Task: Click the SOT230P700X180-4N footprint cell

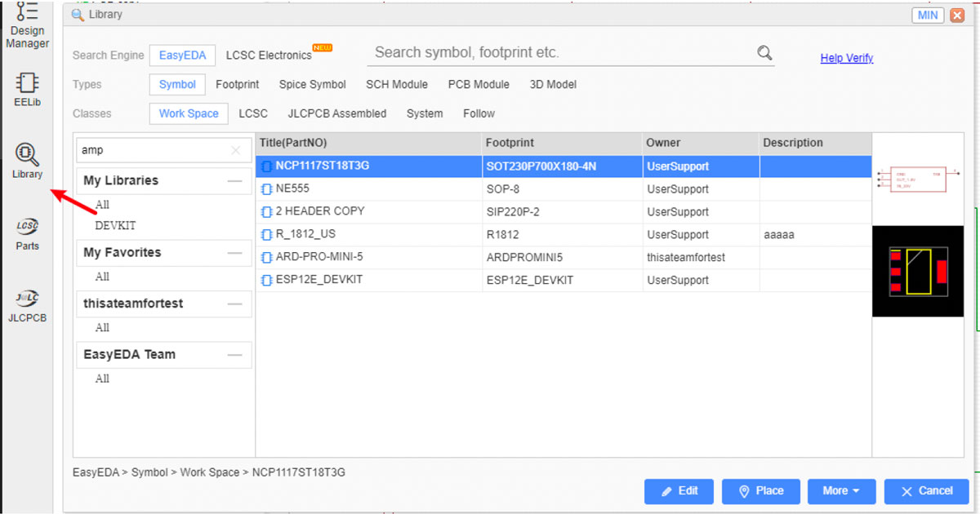Action: click(x=541, y=166)
